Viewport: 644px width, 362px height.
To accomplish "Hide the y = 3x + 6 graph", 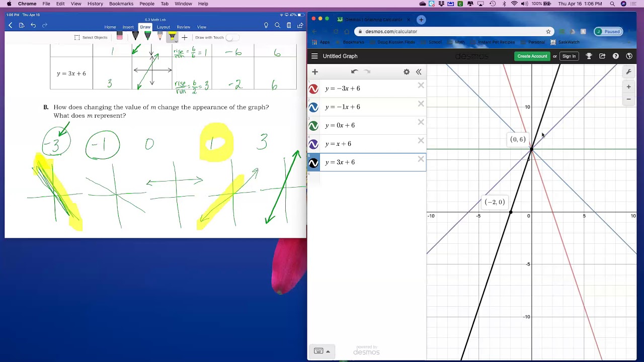I will [x=313, y=163].
